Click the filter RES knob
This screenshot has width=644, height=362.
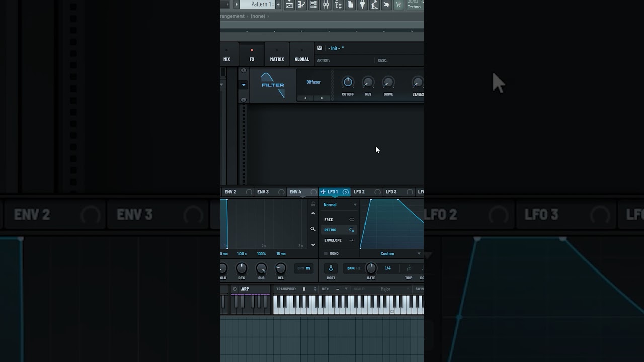pyautogui.click(x=368, y=82)
